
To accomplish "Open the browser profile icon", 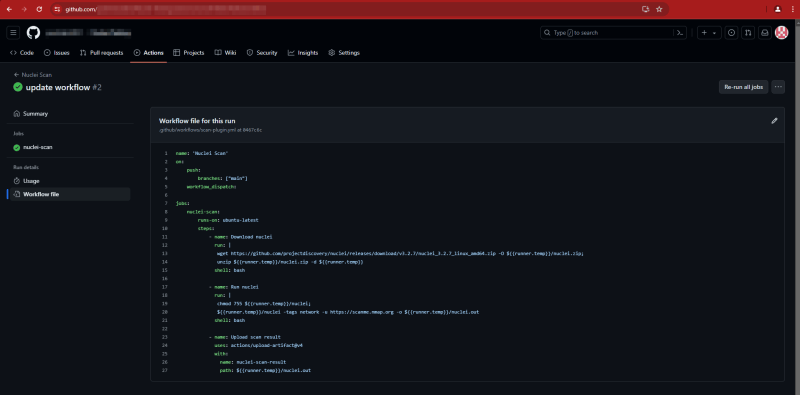I will tap(778, 9).
